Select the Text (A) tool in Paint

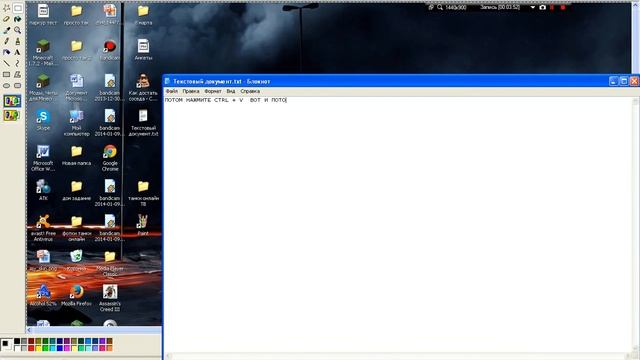coord(18,52)
